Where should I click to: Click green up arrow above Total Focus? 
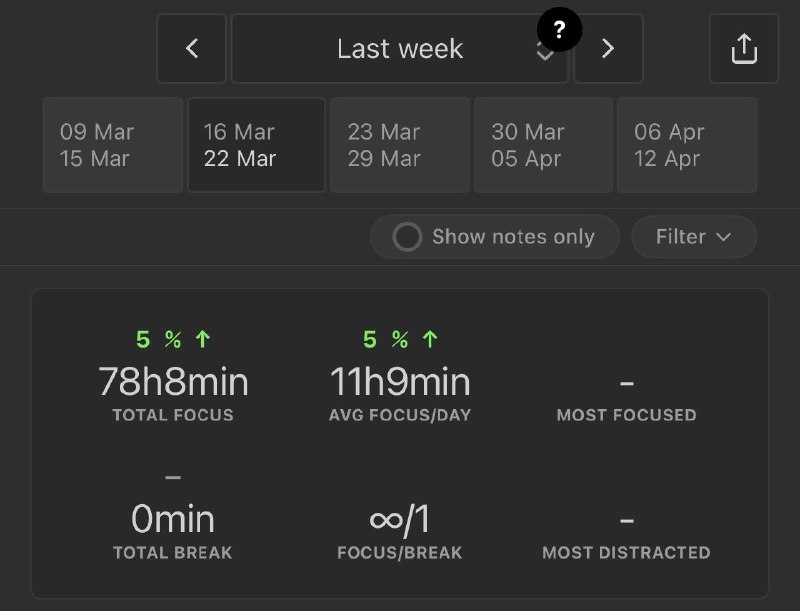tap(203, 340)
